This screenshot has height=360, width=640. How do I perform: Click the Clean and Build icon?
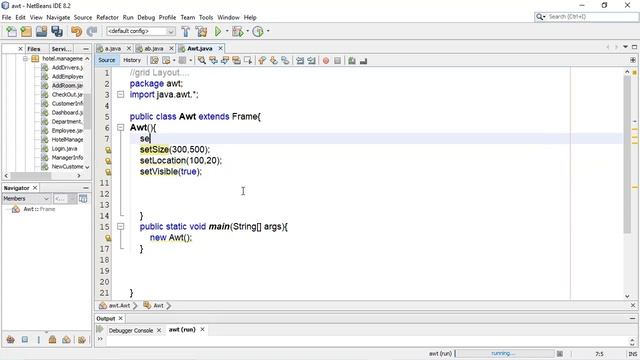(x=201, y=31)
